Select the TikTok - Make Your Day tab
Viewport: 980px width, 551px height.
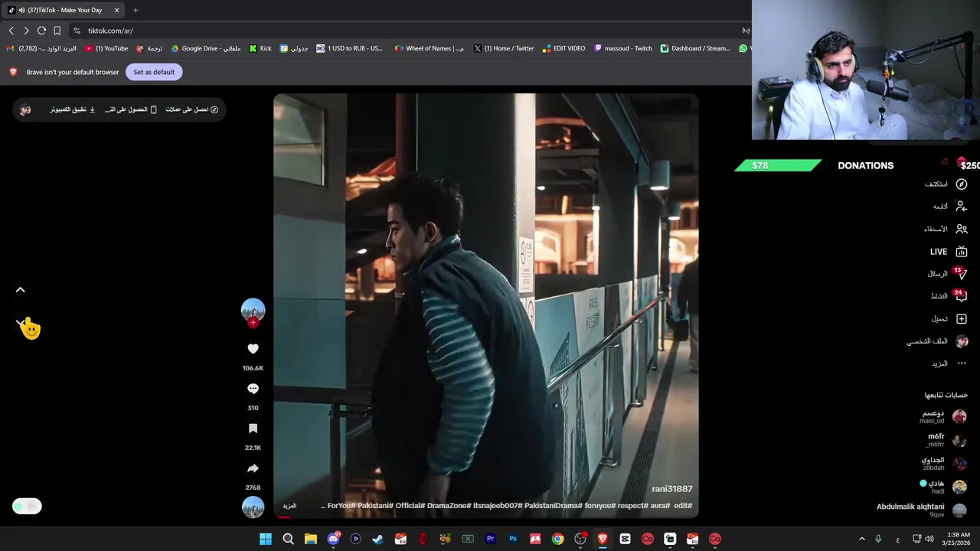click(x=64, y=10)
